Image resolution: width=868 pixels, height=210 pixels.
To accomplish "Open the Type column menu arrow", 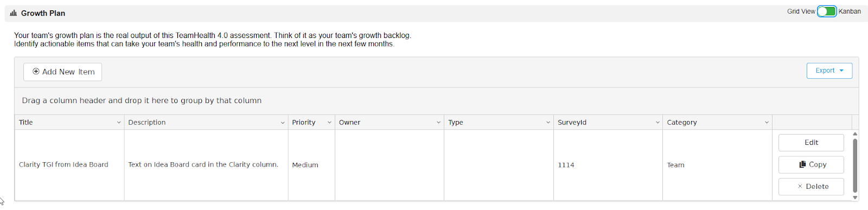I will (548, 123).
